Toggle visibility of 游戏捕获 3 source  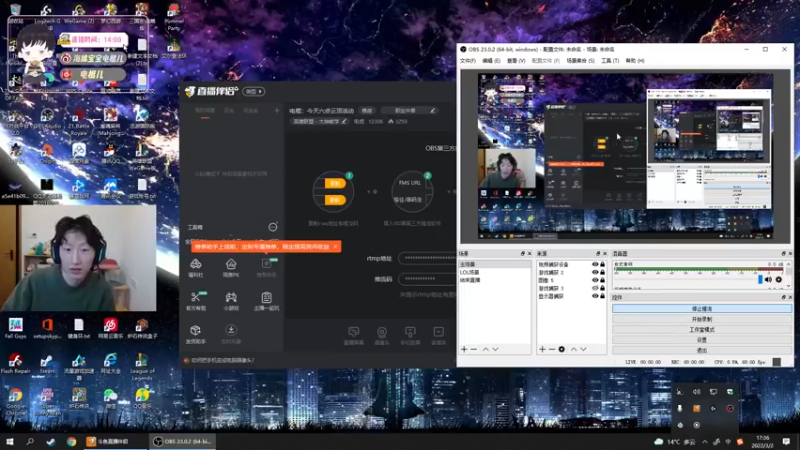(595, 288)
